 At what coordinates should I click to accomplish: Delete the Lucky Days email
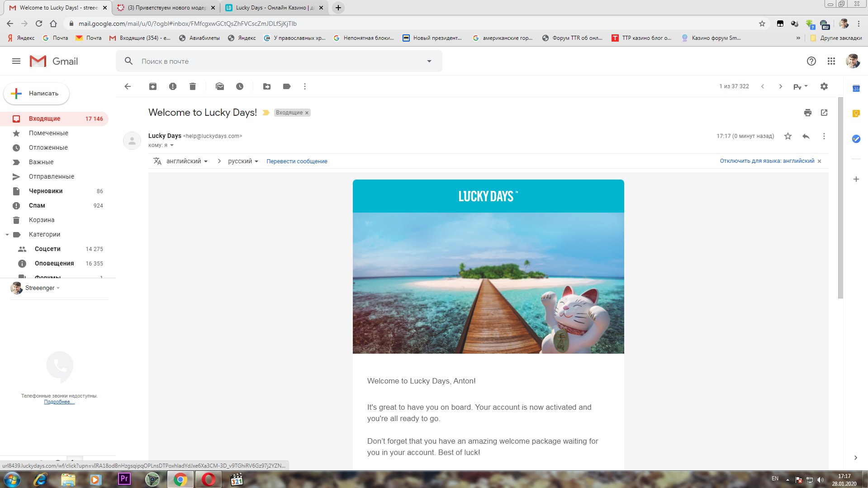point(193,86)
